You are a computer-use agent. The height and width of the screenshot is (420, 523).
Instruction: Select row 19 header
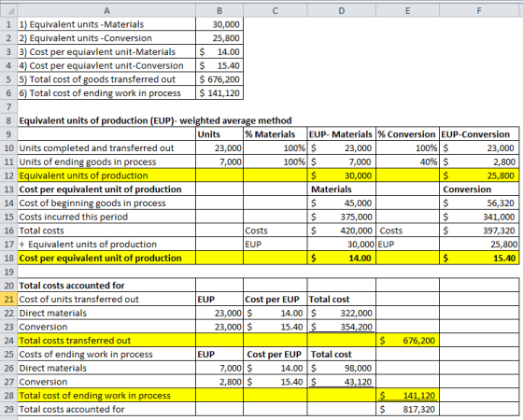pyautogui.click(x=8, y=272)
